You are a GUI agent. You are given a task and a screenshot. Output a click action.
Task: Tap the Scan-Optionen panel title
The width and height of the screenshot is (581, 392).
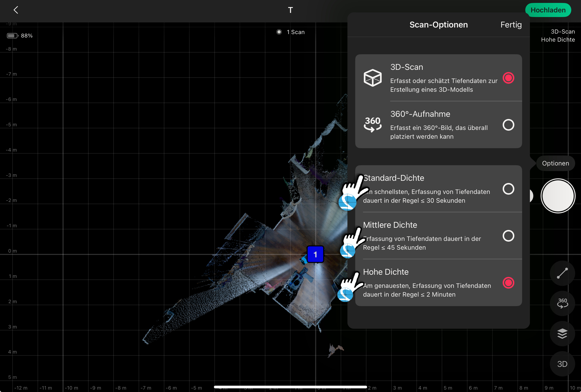[x=438, y=25]
